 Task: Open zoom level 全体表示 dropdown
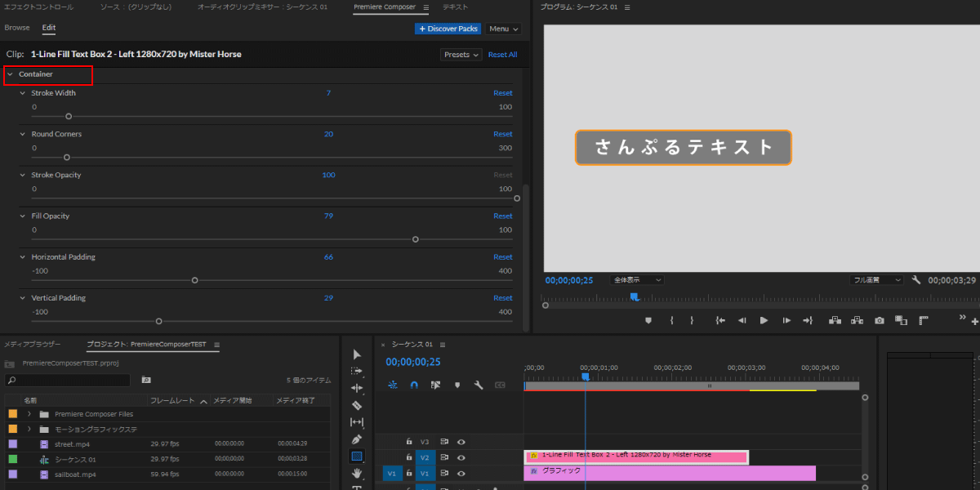point(636,280)
